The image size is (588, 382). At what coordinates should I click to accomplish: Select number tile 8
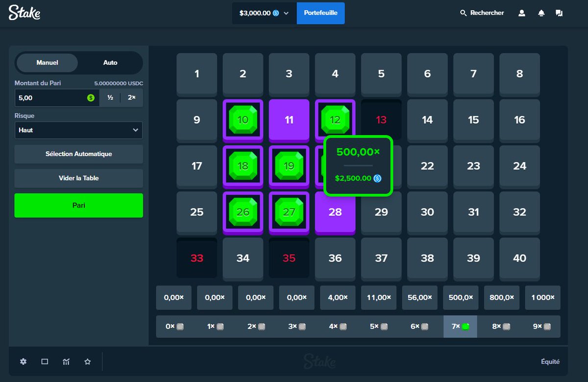pyautogui.click(x=519, y=73)
